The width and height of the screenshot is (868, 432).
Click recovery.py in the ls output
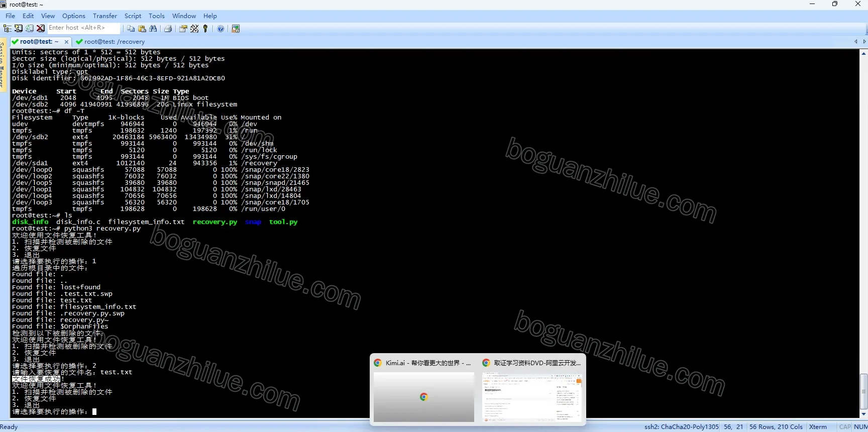[215, 222]
